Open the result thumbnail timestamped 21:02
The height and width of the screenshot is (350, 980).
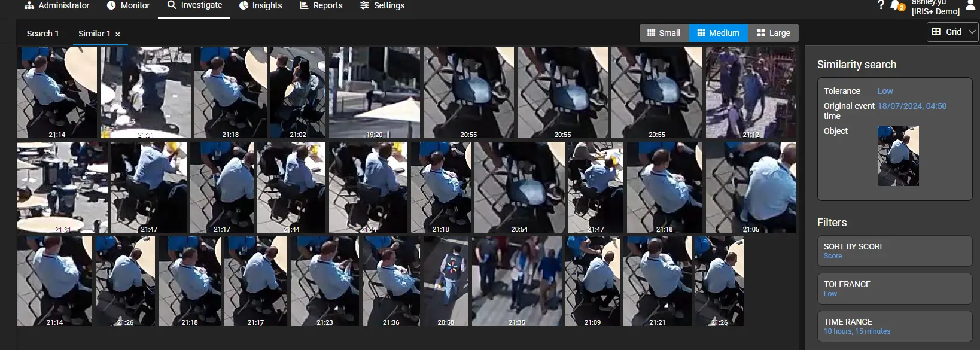pos(298,93)
